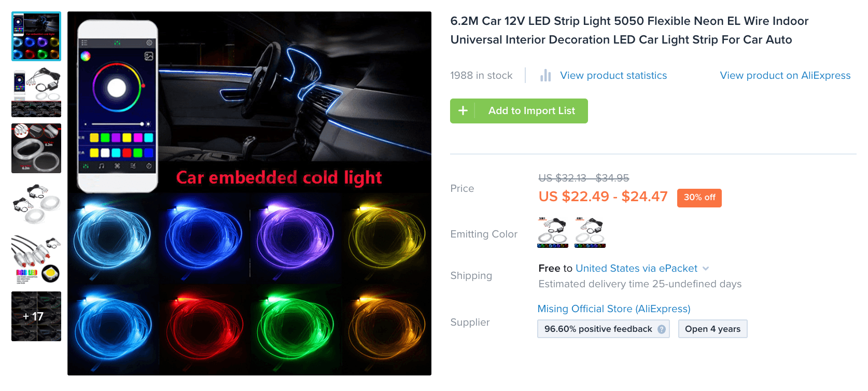Open View product statistics link
This screenshot has width=868, height=391.
(613, 76)
